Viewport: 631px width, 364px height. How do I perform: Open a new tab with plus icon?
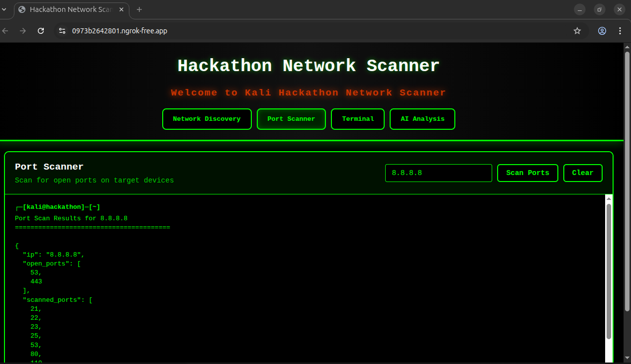pos(139,9)
